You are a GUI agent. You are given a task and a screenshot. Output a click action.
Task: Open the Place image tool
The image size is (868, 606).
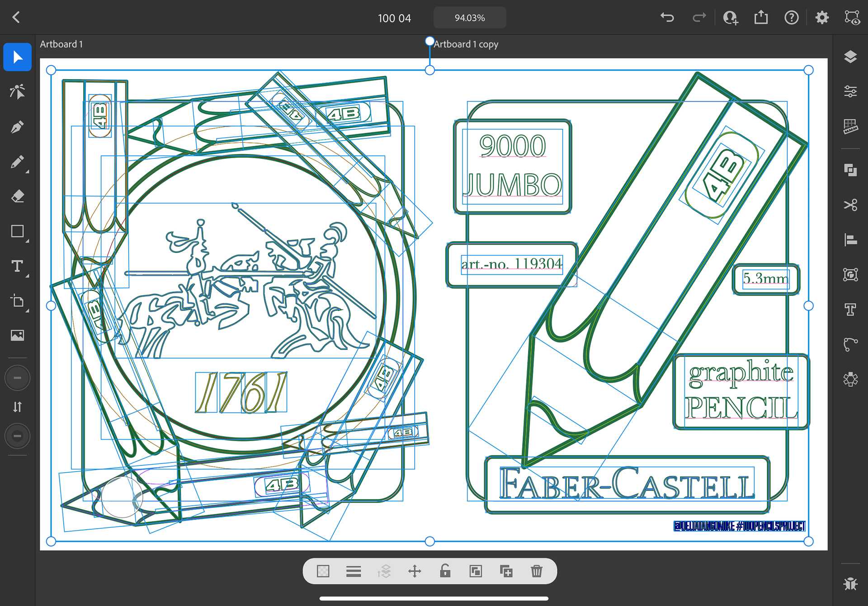tap(17, 336)
